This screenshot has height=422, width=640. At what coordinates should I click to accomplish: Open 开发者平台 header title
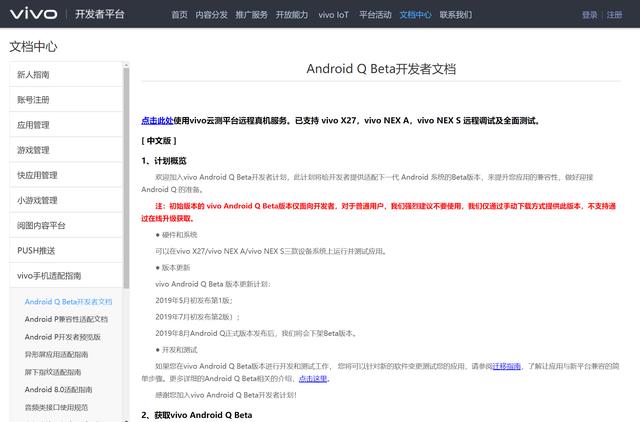100,14
